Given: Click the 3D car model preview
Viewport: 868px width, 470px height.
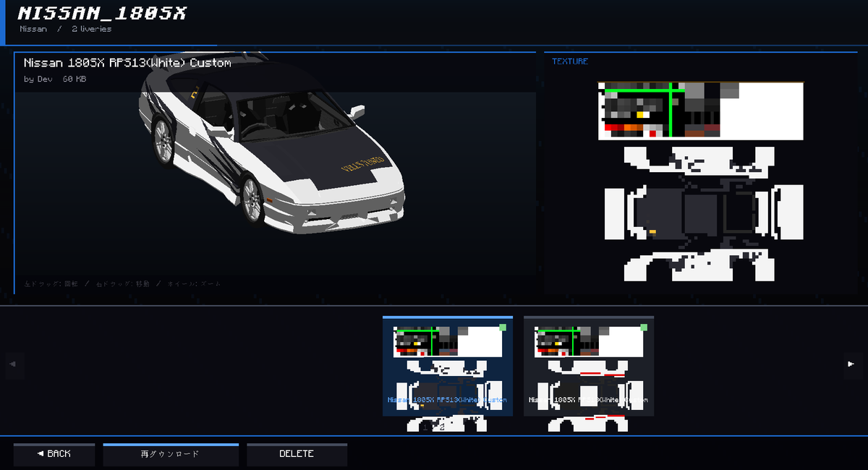Looking at the screenshot, I should 271,145.
